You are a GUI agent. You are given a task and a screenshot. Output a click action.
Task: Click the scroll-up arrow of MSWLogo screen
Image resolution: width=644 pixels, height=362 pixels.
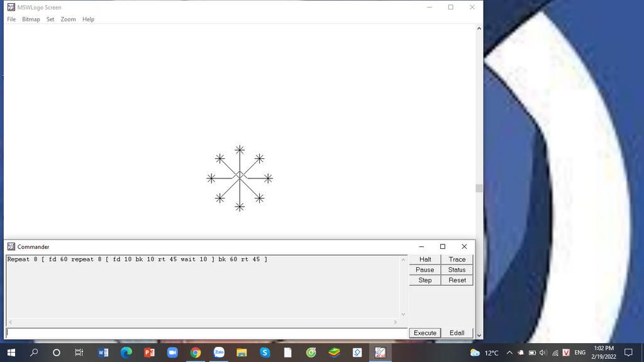tap(479, 28)
